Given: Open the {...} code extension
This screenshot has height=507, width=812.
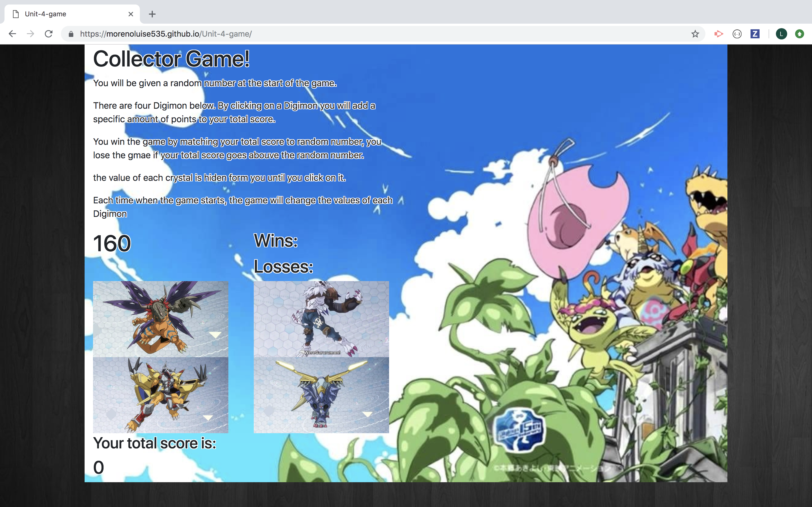Looking at the screenshot, I should click(x=737, y=34).
